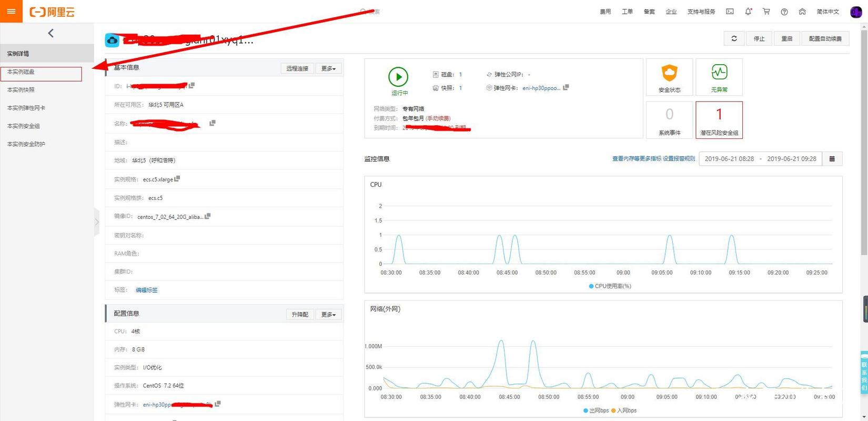Screen dimensions: 868x421
Task: Open notifications bell icon
Action: click(x=748, y=12)
